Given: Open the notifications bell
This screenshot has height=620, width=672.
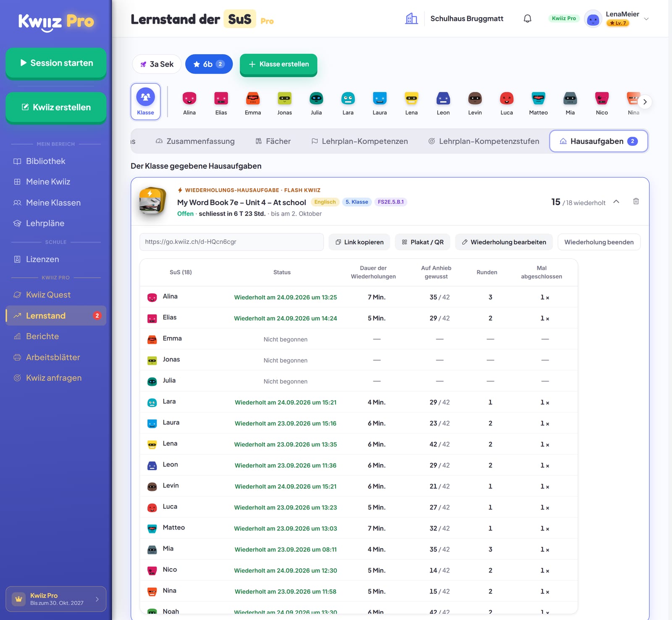Looking at the screenshot, I should click(528, 18).
